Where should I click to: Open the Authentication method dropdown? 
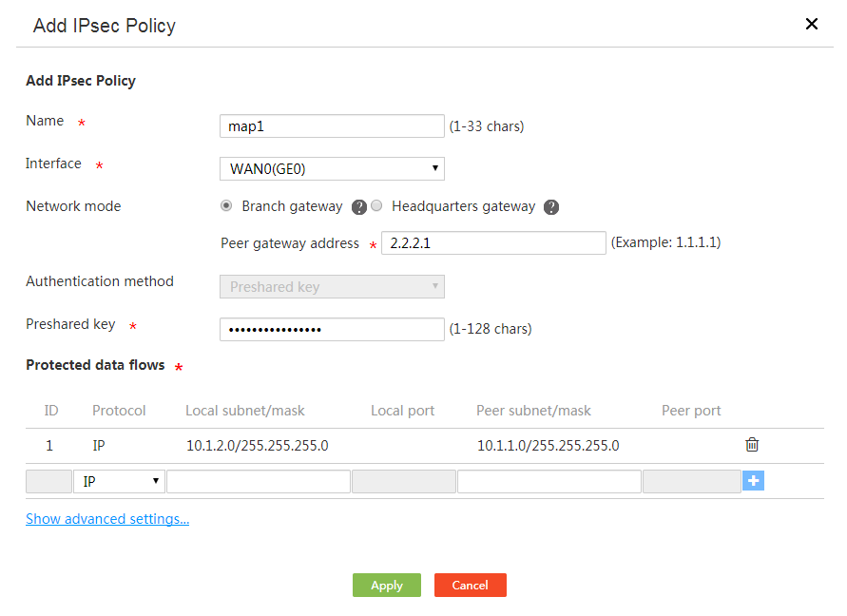click(x=332, y=286)
